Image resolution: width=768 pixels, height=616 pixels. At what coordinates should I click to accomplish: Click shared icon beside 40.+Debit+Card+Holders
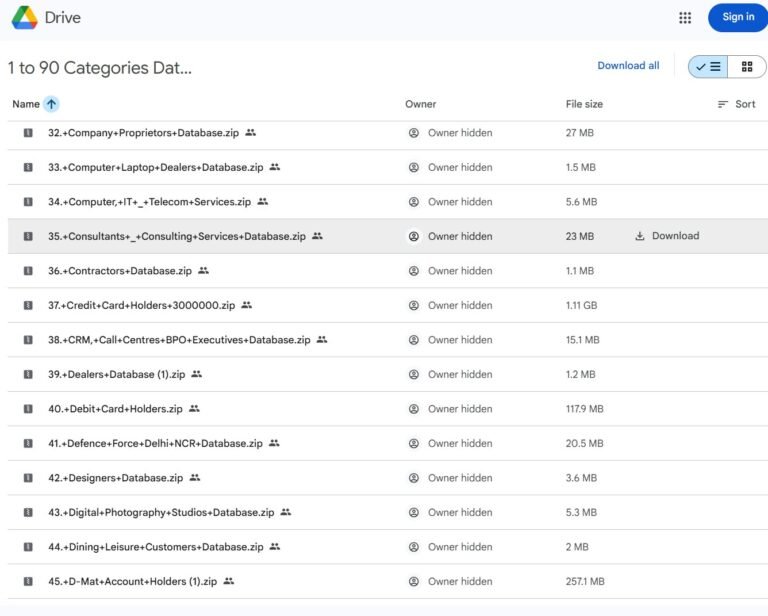point(194,408)
